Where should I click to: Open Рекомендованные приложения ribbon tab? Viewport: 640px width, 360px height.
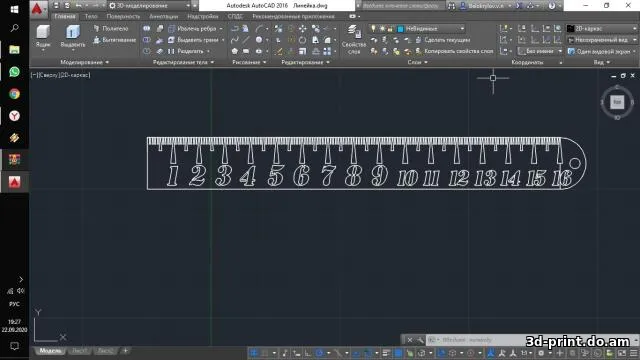[x=293, y=16]
